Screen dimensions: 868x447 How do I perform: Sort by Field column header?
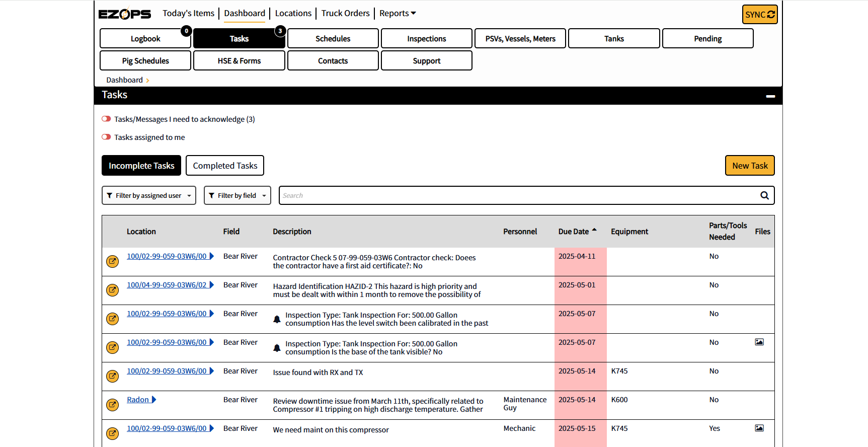pyautogui.click(x=231, y=232)
